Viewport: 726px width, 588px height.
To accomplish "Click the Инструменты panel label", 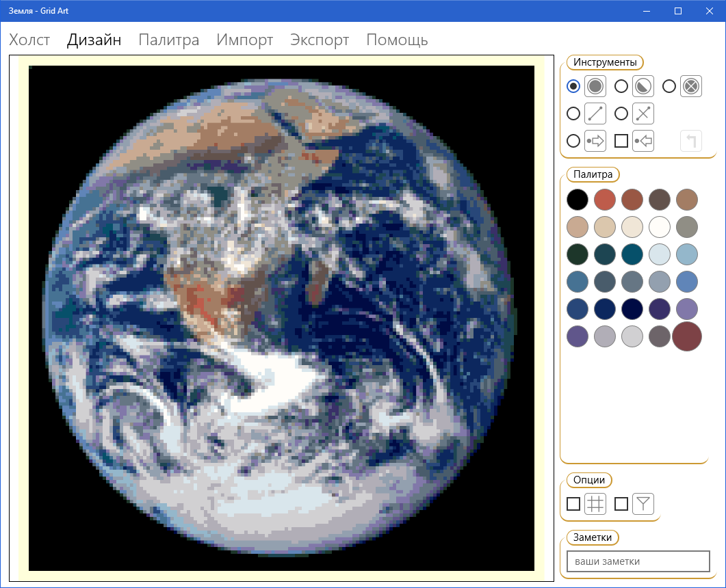I will [x=605, y=62].
